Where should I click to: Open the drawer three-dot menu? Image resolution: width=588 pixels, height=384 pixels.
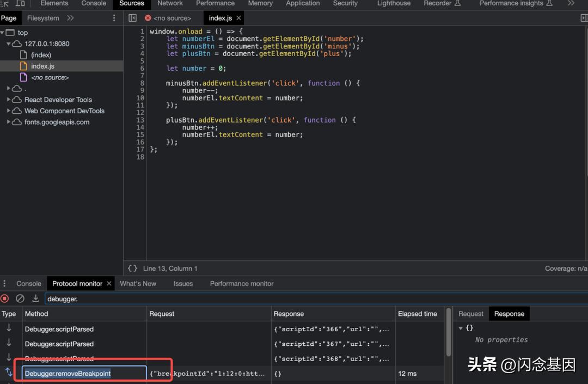[5, 283]
